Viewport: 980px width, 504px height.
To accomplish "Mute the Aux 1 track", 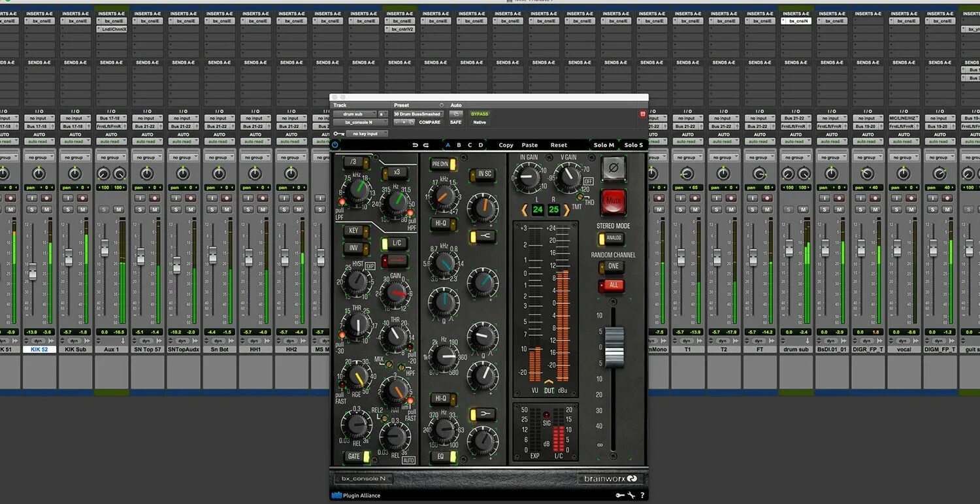I will click(x=119, y=209).
